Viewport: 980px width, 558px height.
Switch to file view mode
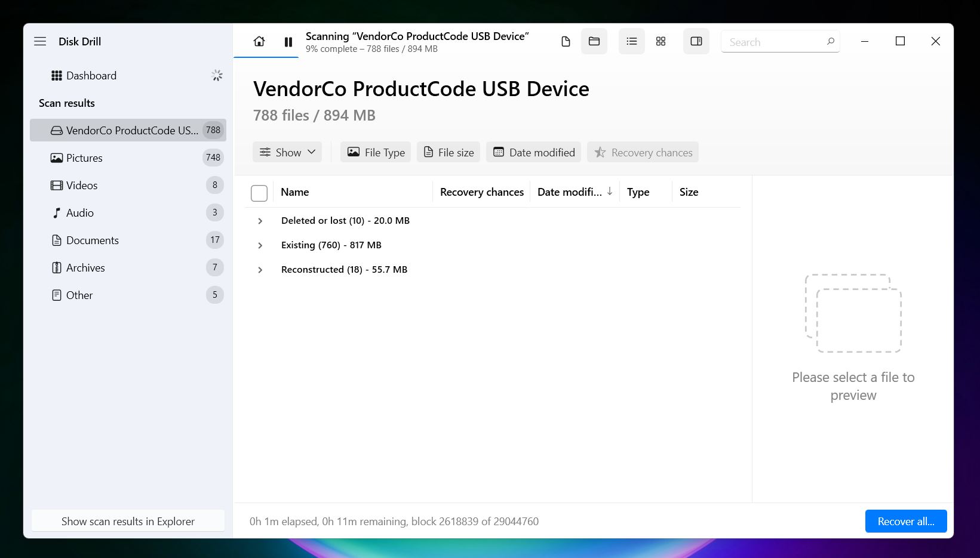[x=566, y=41]
